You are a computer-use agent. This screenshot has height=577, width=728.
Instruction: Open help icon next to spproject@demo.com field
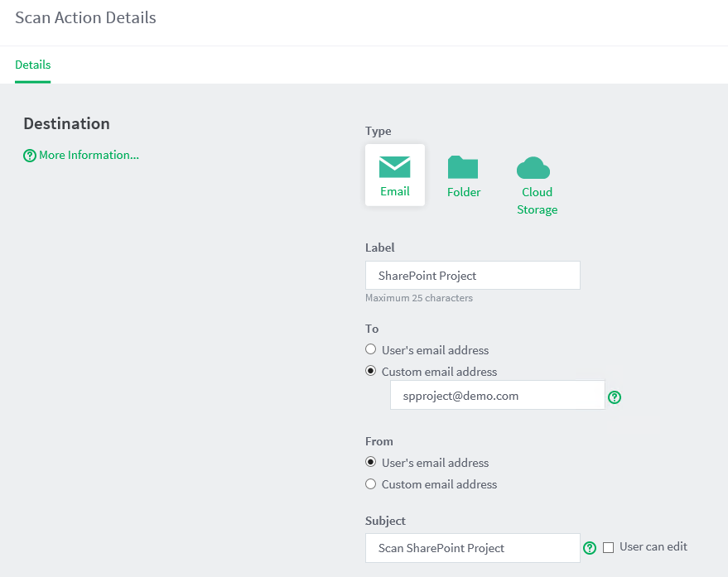pos(615,397)
